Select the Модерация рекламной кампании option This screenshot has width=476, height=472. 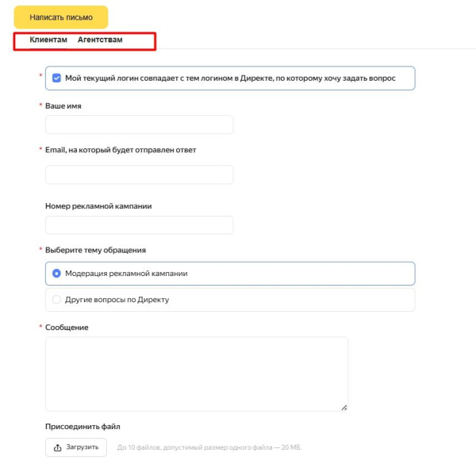56,273
